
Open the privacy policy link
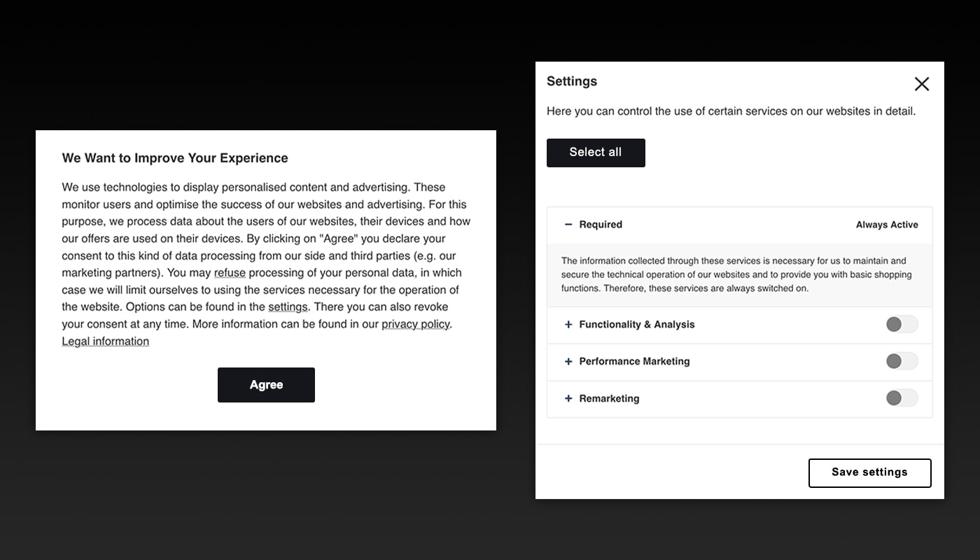415,324
